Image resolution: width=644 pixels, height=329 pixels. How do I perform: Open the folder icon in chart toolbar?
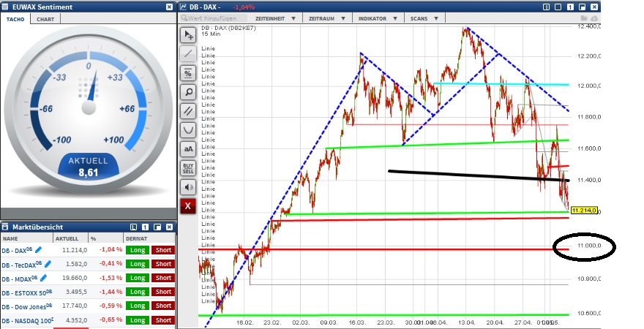585,18
